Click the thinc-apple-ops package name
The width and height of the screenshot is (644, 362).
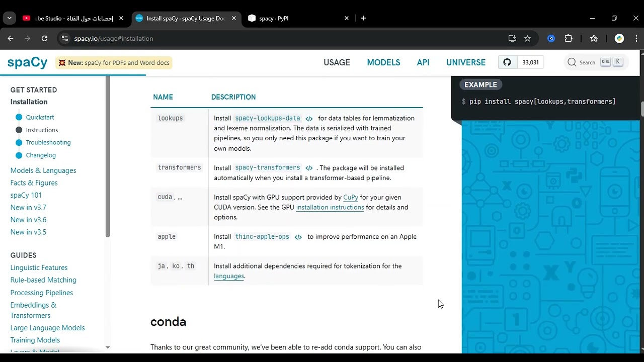pyautogui.click(x=262, y=236)
